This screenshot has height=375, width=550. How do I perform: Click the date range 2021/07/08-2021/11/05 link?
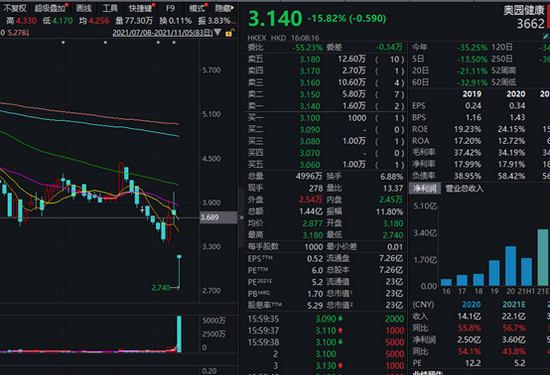click(x=162, y=33)
